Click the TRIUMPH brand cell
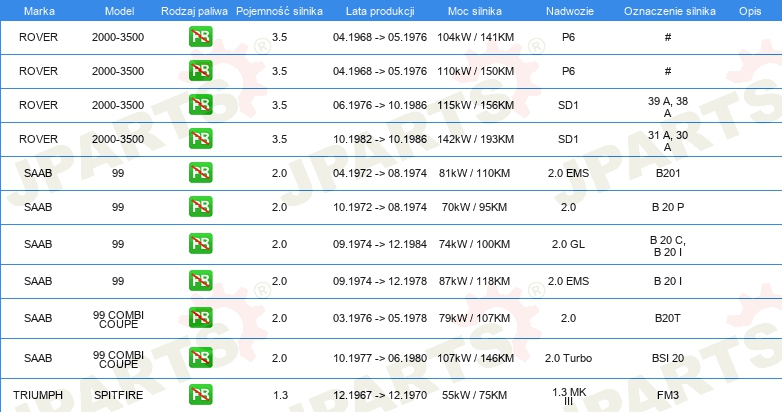Screen dimensions: 782x412 [x=38, y=395]
